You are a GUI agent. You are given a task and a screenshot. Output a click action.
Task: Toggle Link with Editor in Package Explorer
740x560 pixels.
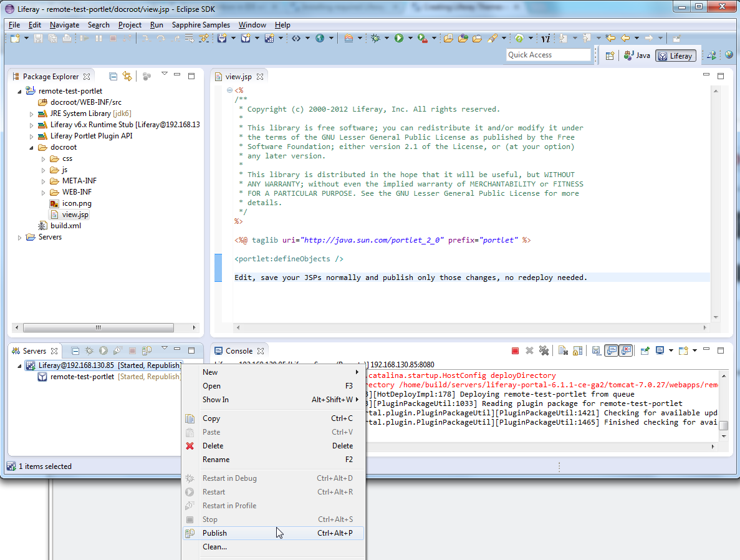click(x=127, y=76)
